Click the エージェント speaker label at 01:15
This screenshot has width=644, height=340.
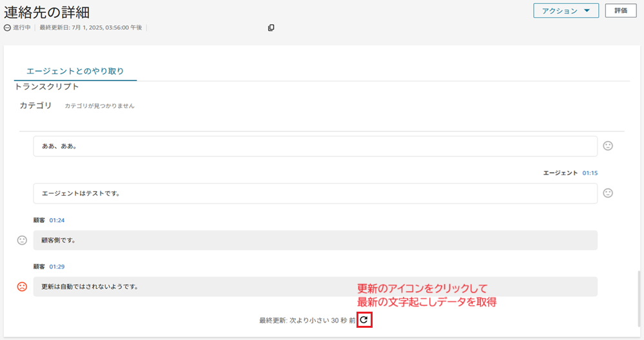(560, 173)
